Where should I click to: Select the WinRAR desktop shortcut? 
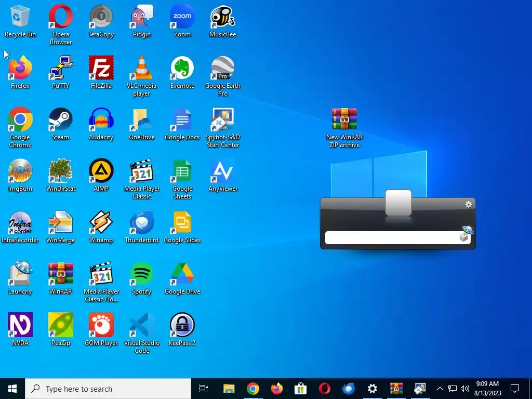pyautogui.click(x=61, y=278)
